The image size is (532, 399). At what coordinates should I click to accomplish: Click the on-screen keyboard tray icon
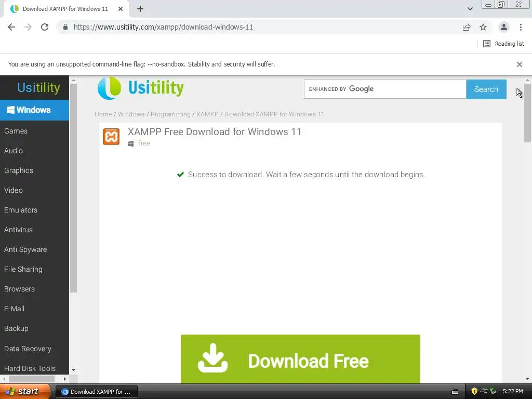pyautogui.click(x=455, y=392)
